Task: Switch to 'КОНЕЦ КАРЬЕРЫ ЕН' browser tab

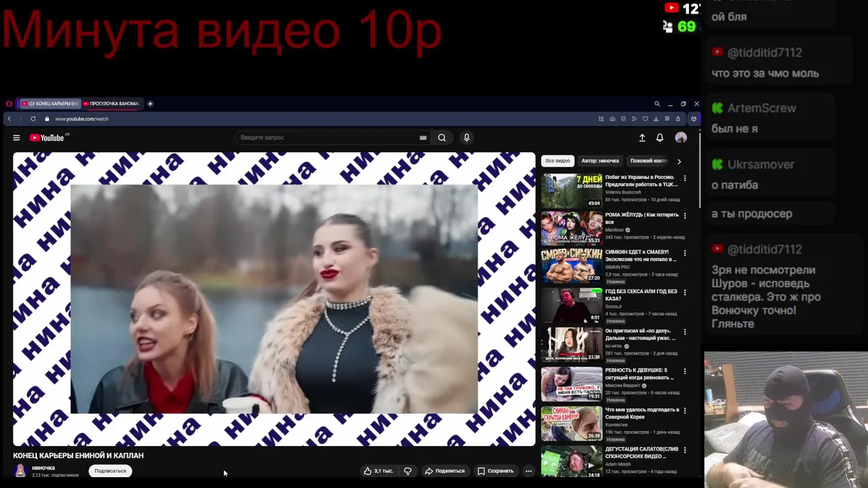Action: 50,104
